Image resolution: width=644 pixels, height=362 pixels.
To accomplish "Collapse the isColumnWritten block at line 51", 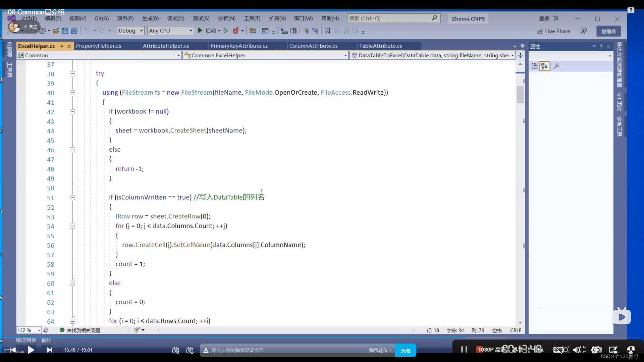I will point(72,198).
